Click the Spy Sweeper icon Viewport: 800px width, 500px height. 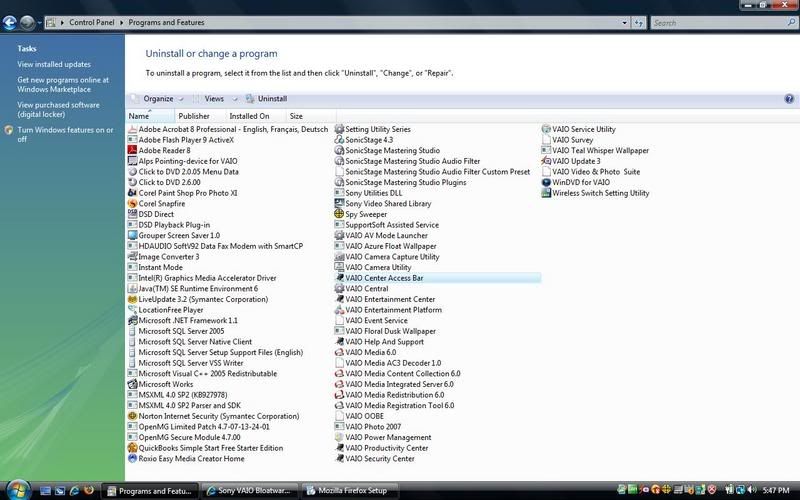click(339, 214)
